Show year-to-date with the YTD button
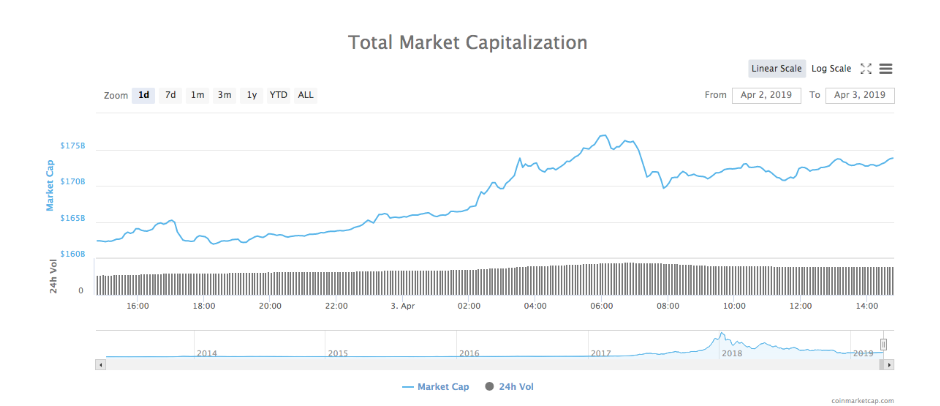 [278, 95]
